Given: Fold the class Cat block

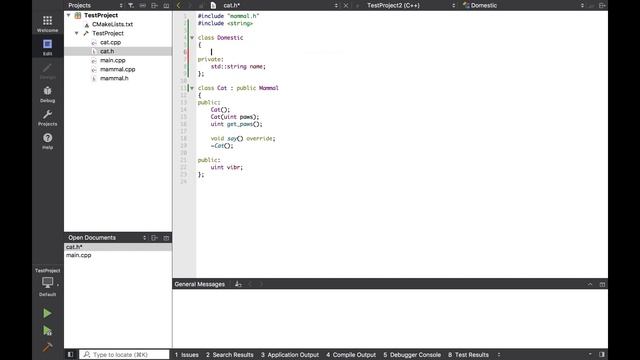Looking at the screenshot, I should point(192,88).
